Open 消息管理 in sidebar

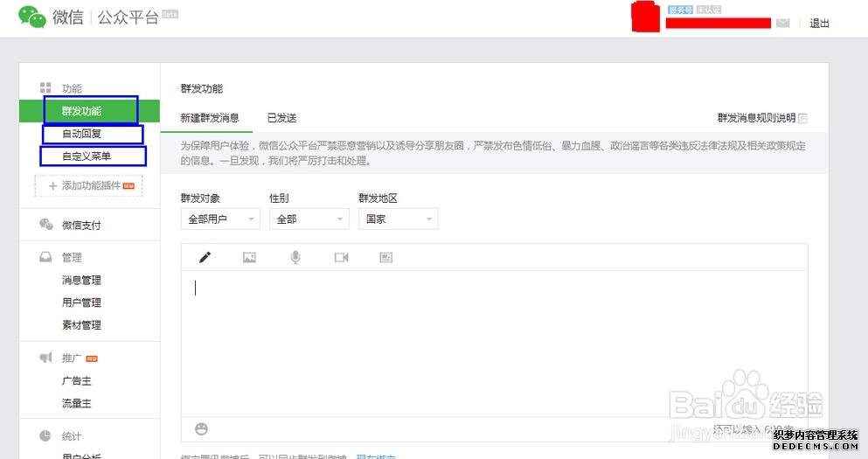81,280
